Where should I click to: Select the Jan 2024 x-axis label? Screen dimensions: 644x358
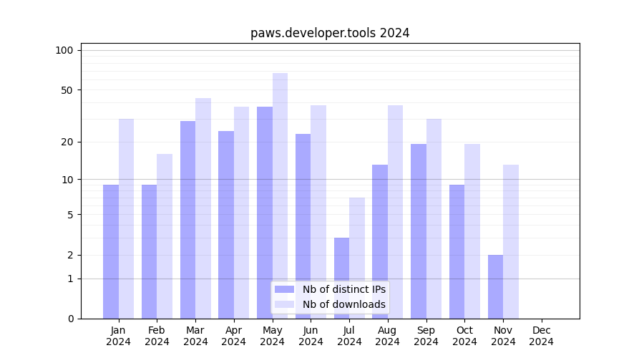pos(118,336)
